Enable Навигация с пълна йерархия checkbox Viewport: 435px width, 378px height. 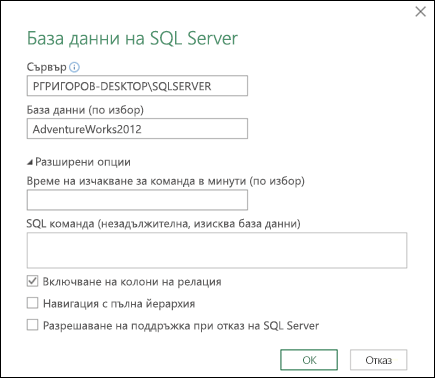(x=32, y=303)
